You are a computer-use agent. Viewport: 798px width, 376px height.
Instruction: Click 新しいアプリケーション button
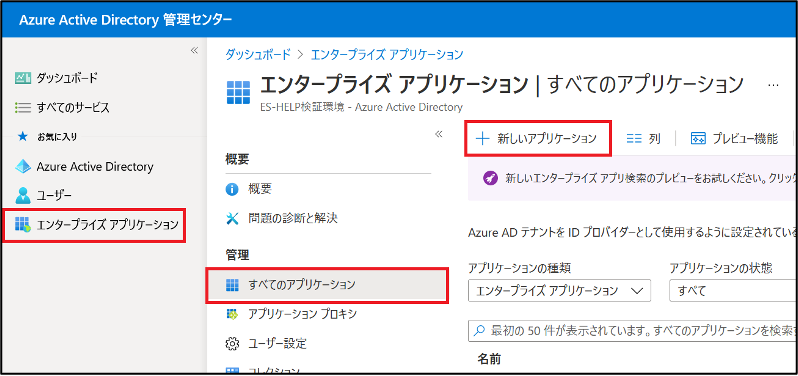(537, 138)
